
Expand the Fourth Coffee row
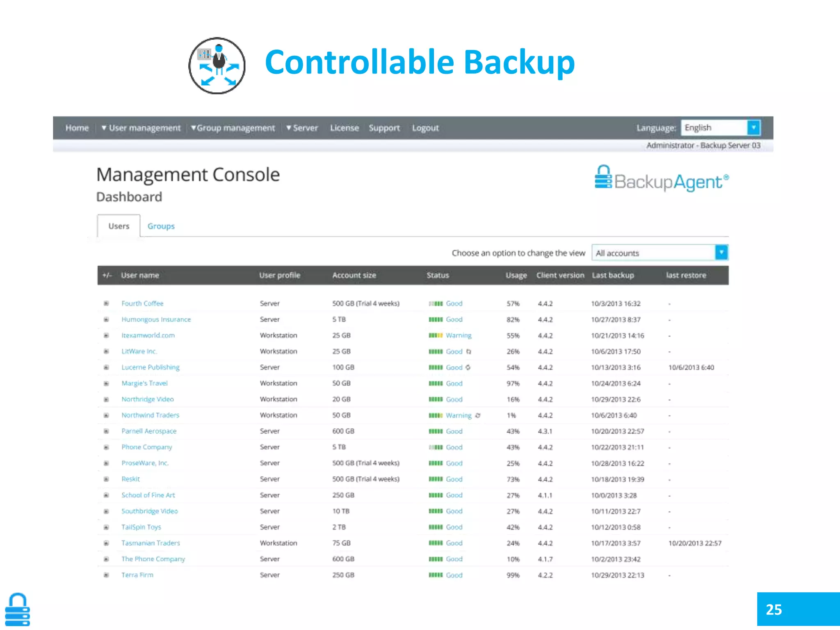click(106, 304)
